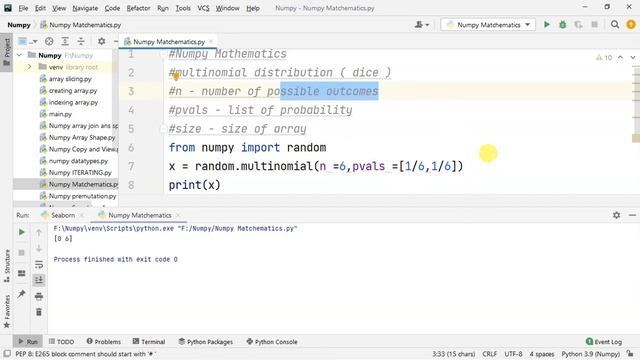Open the user account icon dropdown
Viewport: 640px width, 360px height.
pos(421,25)
